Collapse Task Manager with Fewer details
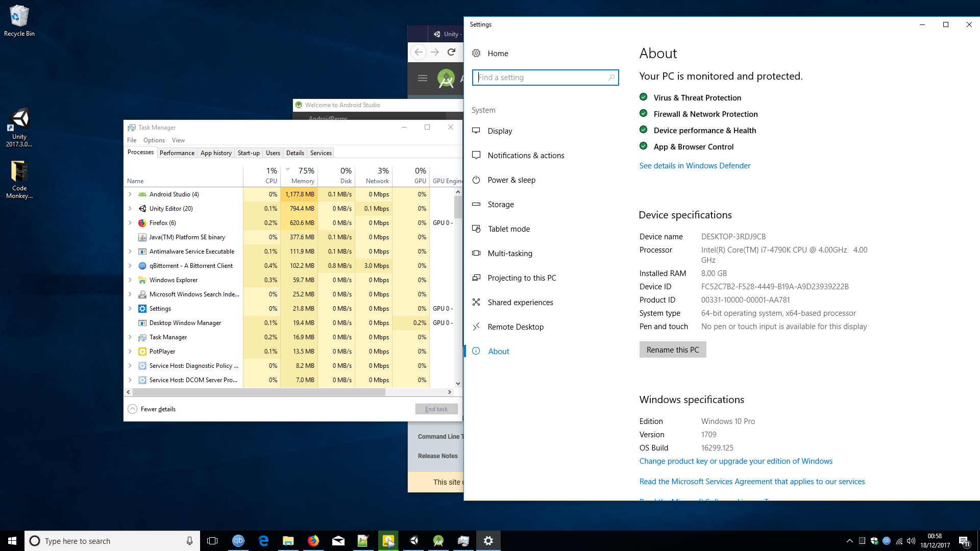 (152, 409)
